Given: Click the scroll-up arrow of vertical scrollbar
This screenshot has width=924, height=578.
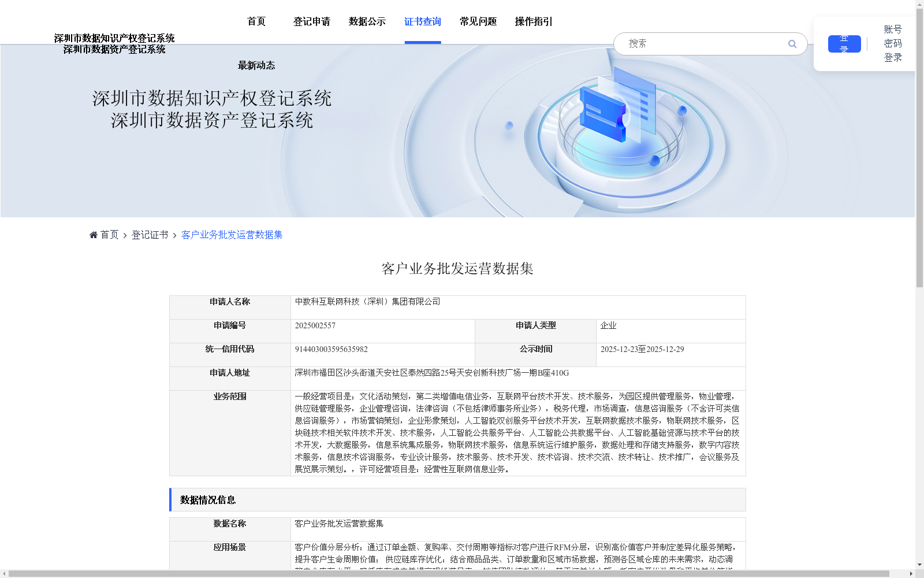Looking at the screenshot, I should point(919,5).
